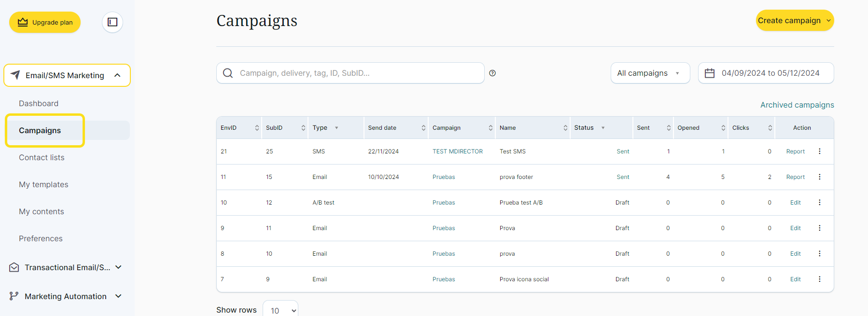Viewport: 868px width, 316px height.
Task: Open My templates from sidebar
Action: (x=43, y=185)
